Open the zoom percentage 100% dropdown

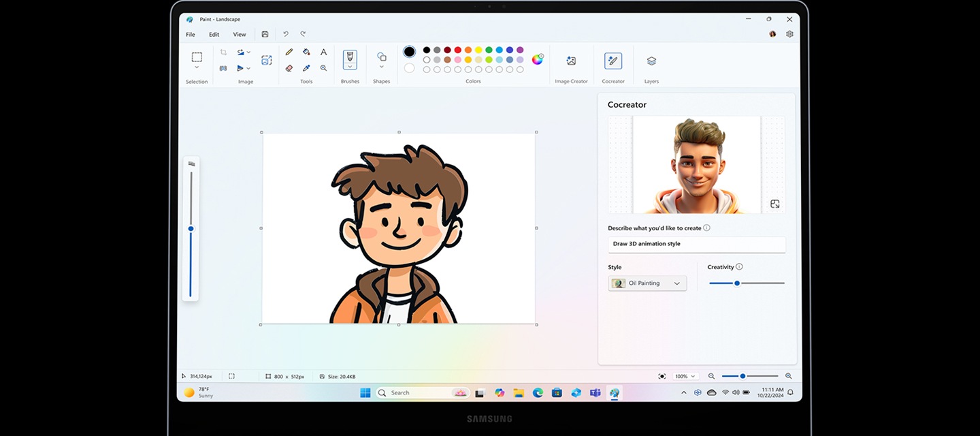pos(685,376)
